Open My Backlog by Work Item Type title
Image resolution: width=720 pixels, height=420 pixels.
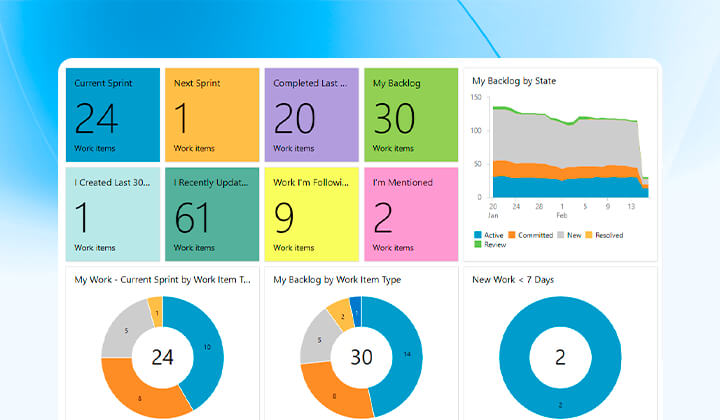point(337,280)
